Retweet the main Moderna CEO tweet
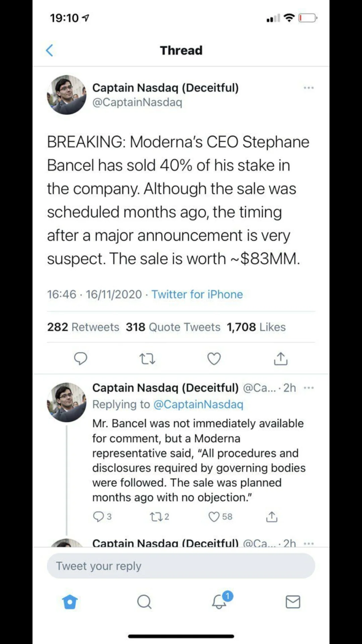 147,359
